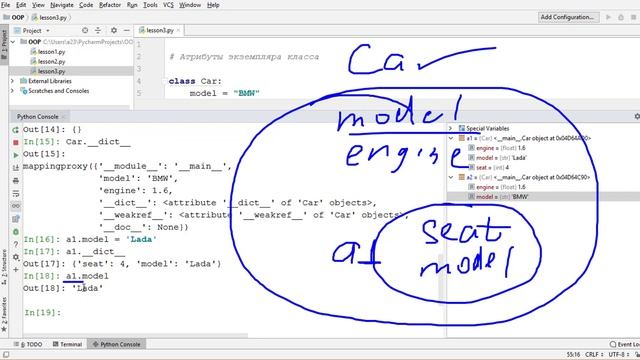Click Add Configuration button

(567, 17)
